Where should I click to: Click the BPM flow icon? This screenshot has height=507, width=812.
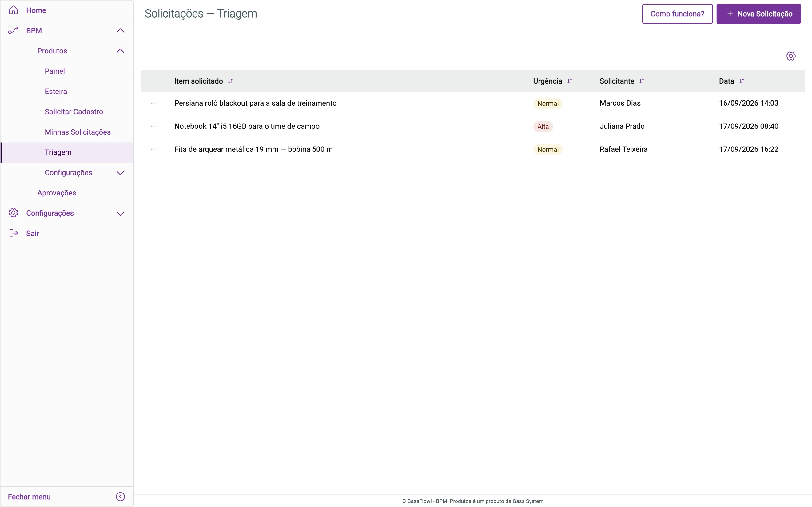pyautogui.click(x=14, y=30)
